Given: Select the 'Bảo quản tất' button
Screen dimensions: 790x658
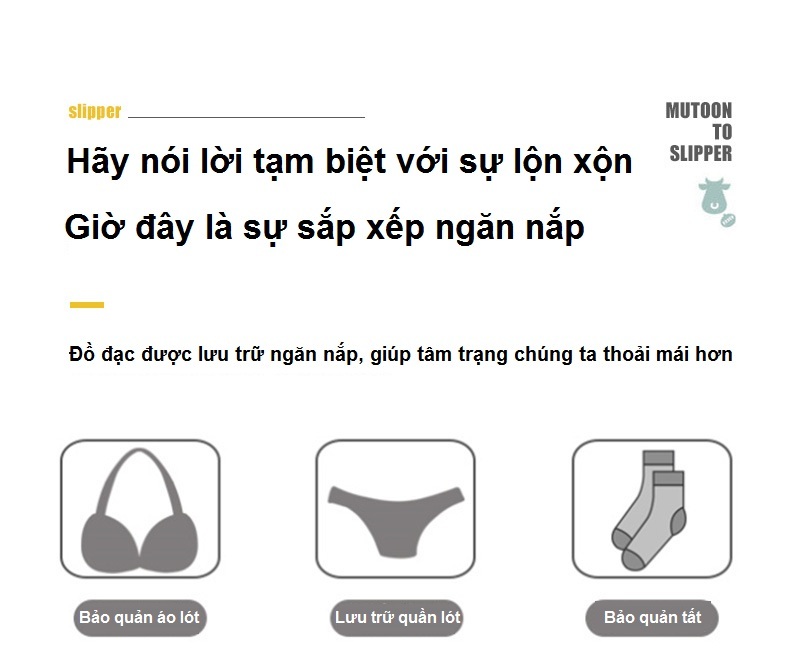Looking at the screenshot, I should point(652,618).
